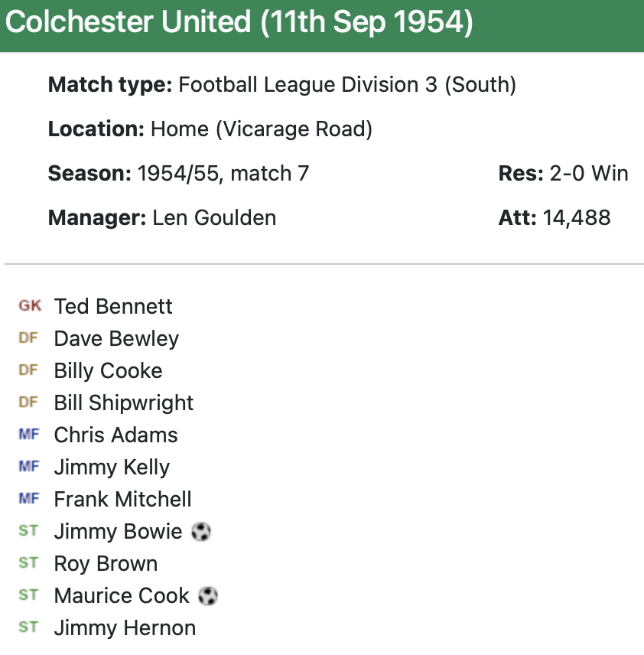Click the attendance figure 14,488
Image resolution: width=644 pixels, height=655 pixels.
(577, 218)
